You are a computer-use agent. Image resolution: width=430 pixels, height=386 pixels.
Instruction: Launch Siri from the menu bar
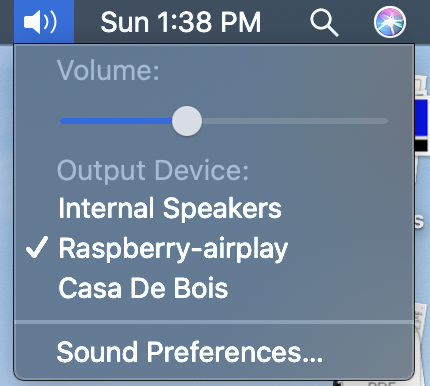click(x=390, y=22)
